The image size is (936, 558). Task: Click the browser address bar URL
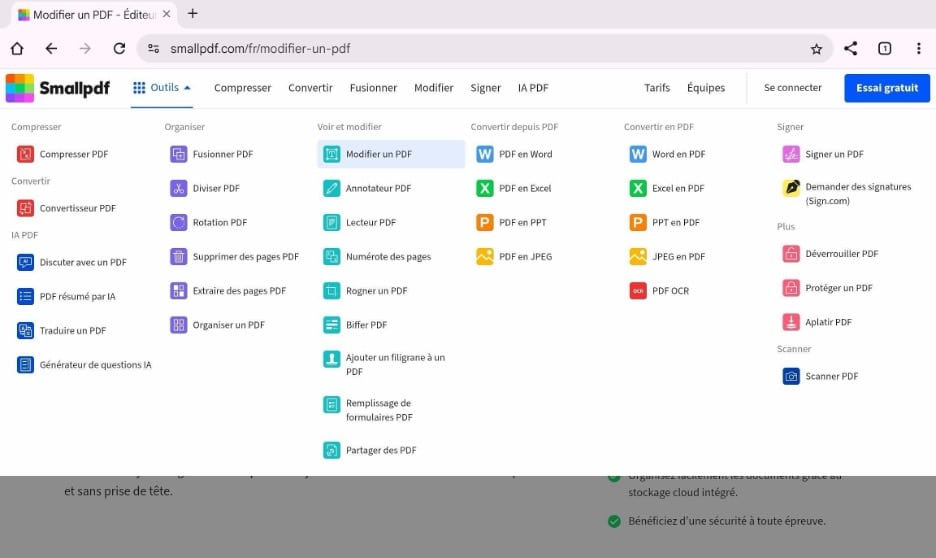pos(260,48)
